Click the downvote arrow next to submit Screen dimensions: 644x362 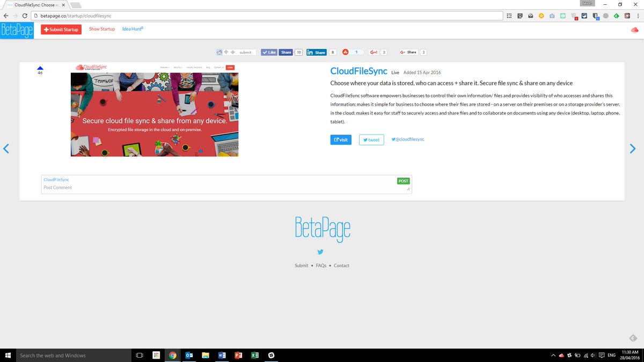pos(232,52)
